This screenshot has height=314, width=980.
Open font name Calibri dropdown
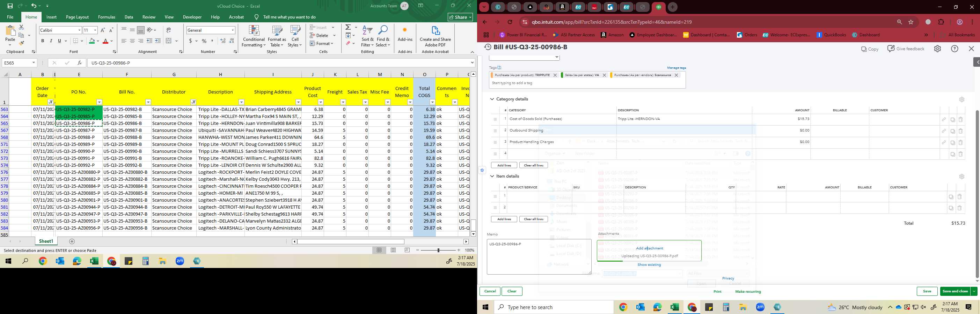[x=79, y=30]
